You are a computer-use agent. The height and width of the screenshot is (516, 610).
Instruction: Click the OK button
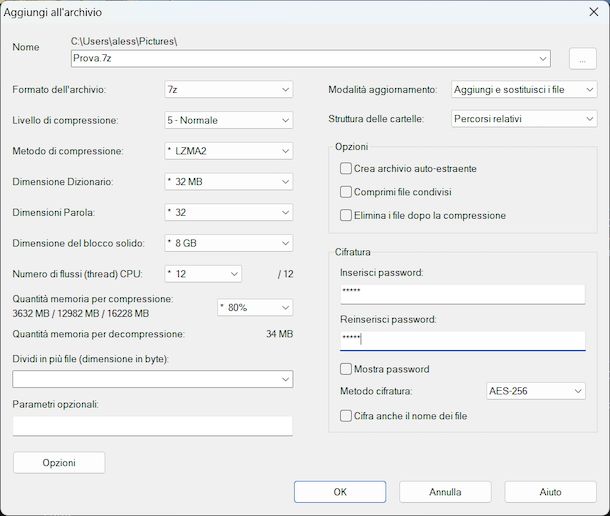[x=340, y=492]
